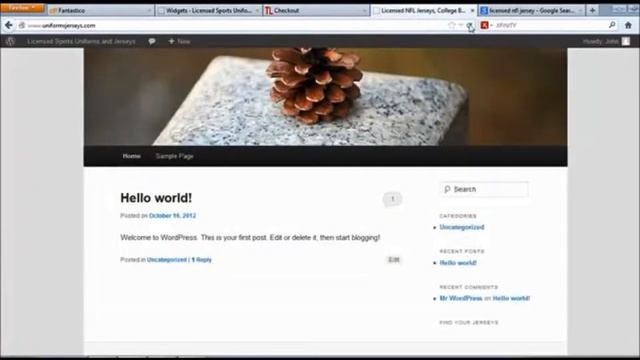
Task: Click the Recent Comments sidebar heading
Action: [469, 287]
